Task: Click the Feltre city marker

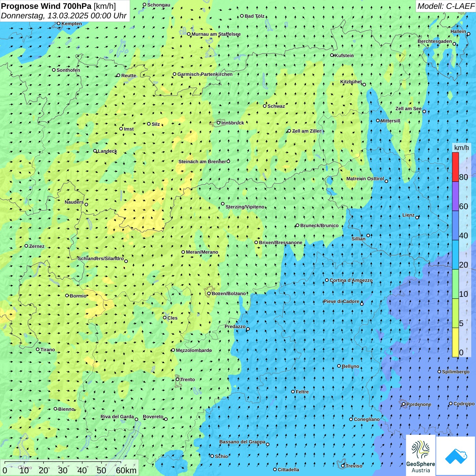Action: pyautogui.click(x=293, y=392)
